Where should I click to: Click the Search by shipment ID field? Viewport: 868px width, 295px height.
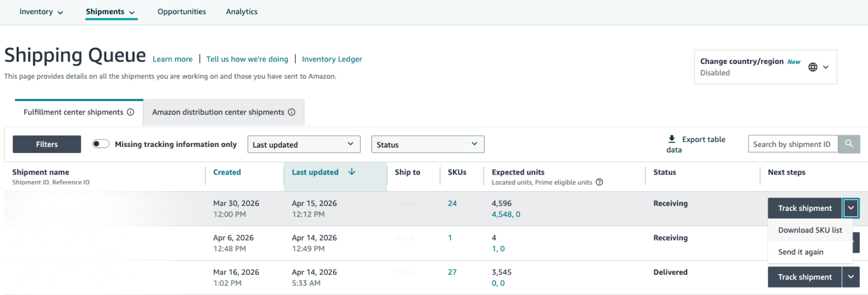coord(792,144)
